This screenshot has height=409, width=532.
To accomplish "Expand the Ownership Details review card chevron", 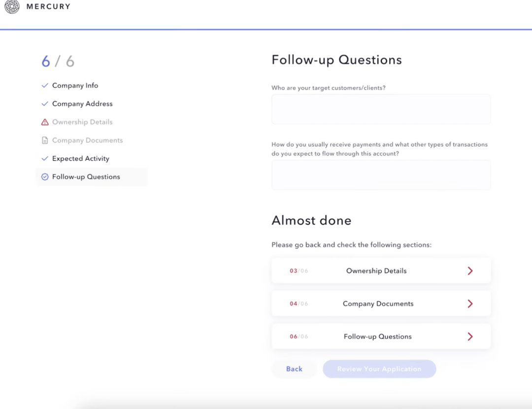I will pos(470,270).
